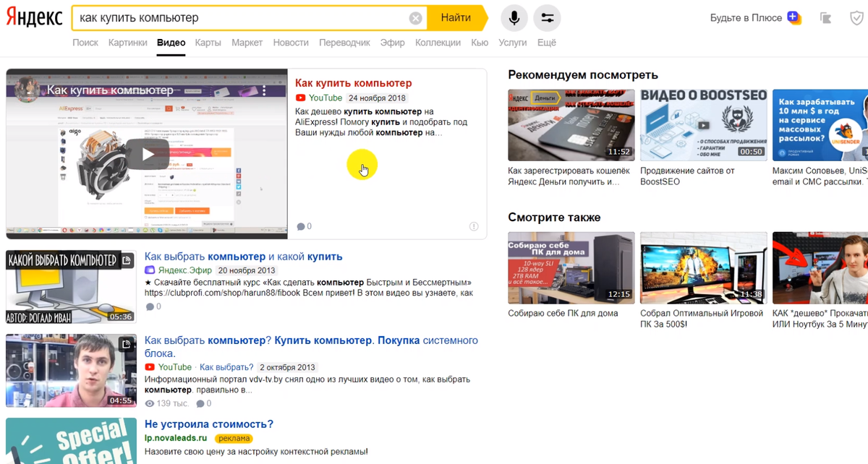Open the gaming PC video thumbnail 11:38
Image resolution: width=868 pixels, height=464 pixels.
coord(704,267)
